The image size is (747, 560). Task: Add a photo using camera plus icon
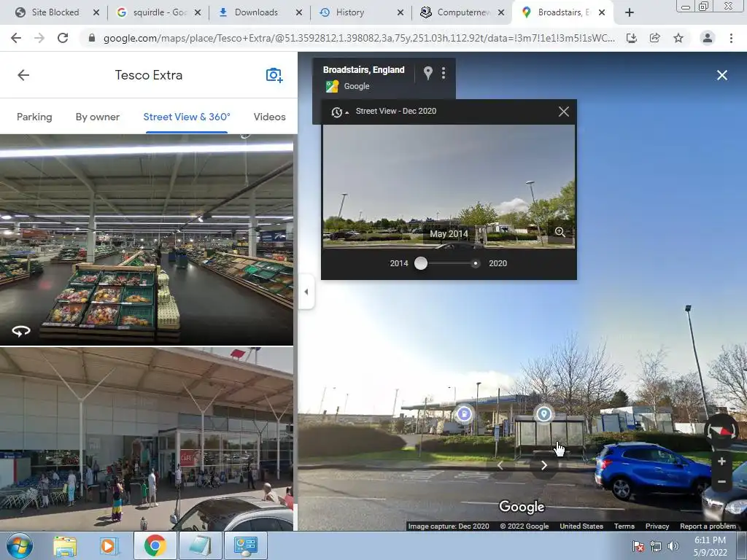[274, 75]
